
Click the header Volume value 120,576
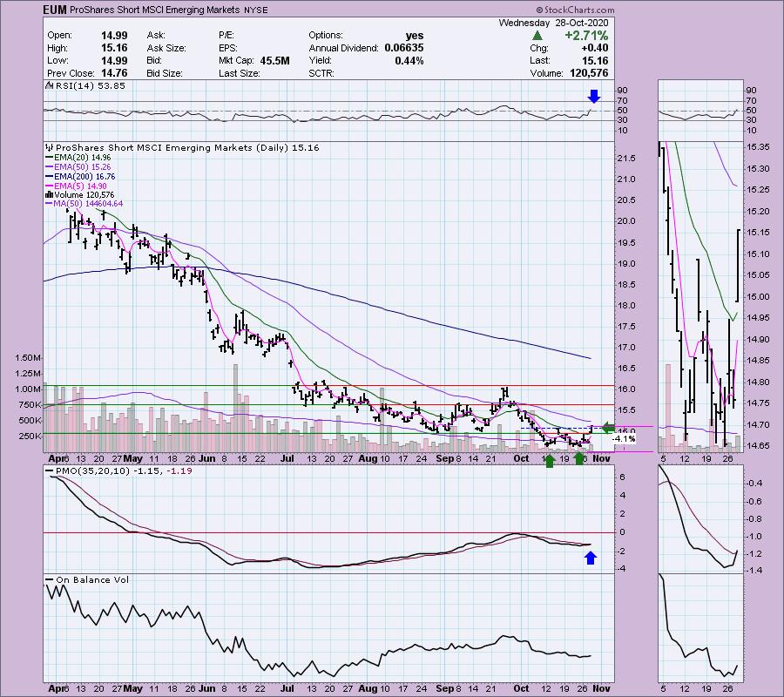[x=589, y=73]
